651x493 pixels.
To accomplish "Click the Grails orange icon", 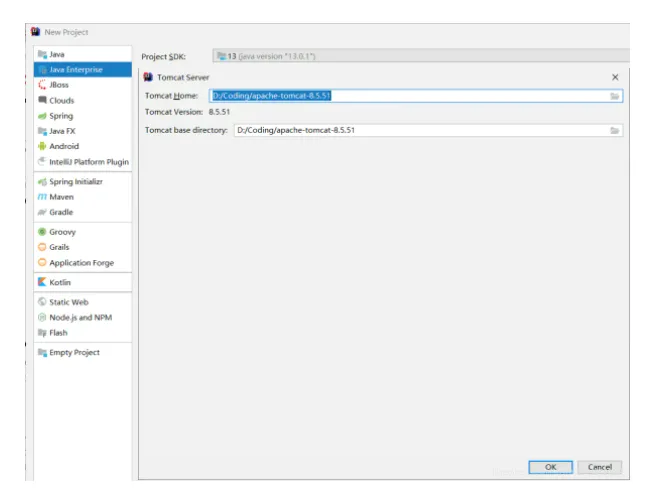I will (x=42, y=247).
